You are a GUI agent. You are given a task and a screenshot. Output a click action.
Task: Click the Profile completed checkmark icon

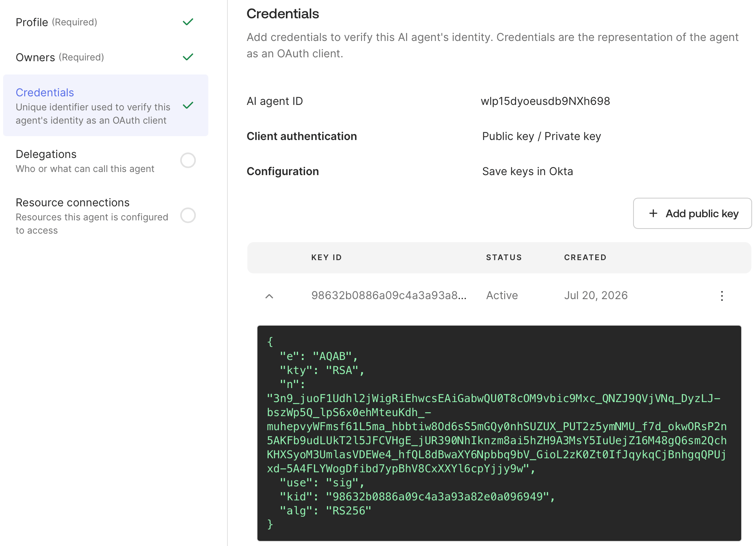188,22
